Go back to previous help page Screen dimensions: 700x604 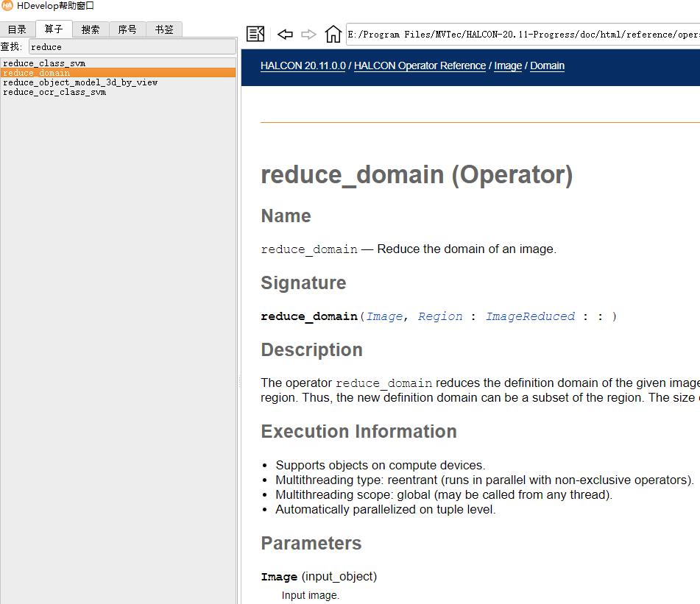[x=285, y=34]
